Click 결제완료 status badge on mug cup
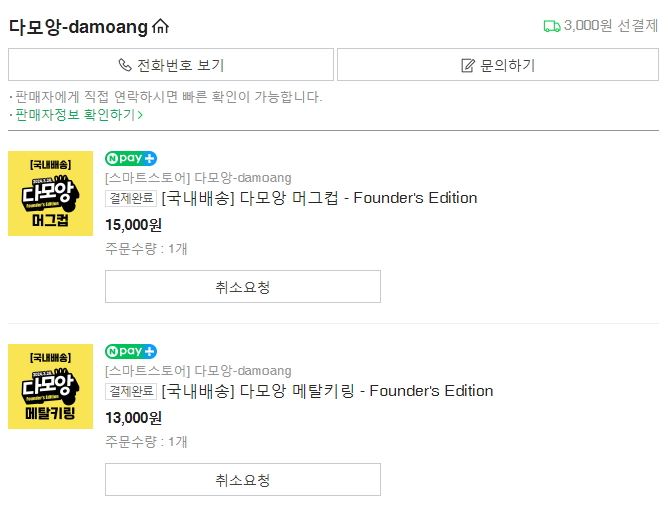The height and width of the screenshot is (508, 670). [131, 198]
